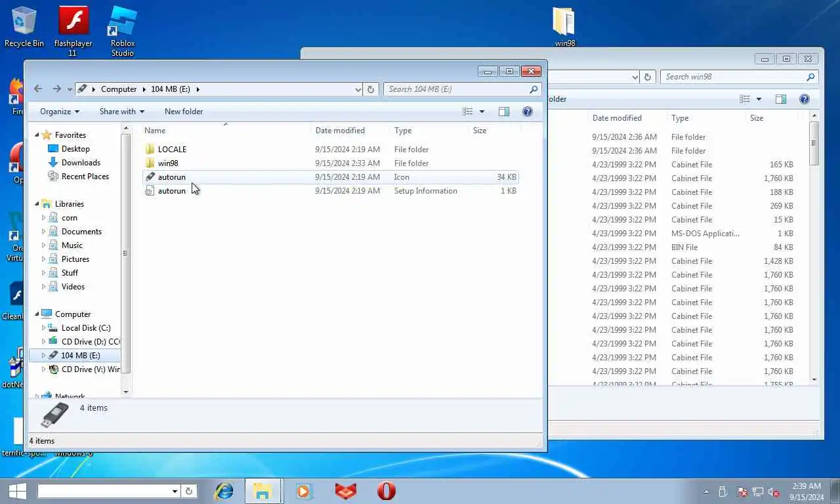The width and height of the screenshot is (840, 504).
Task: Collapse the Libraries group
Action: [37, 204]
